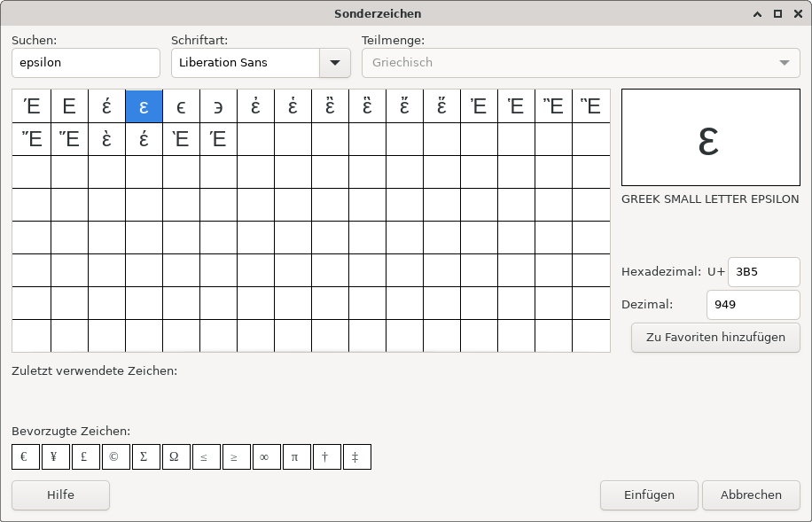Screen dimensions: 812x522
Task: Choose the Omega symbol in favorites
Action: click(x=176, y=456)
